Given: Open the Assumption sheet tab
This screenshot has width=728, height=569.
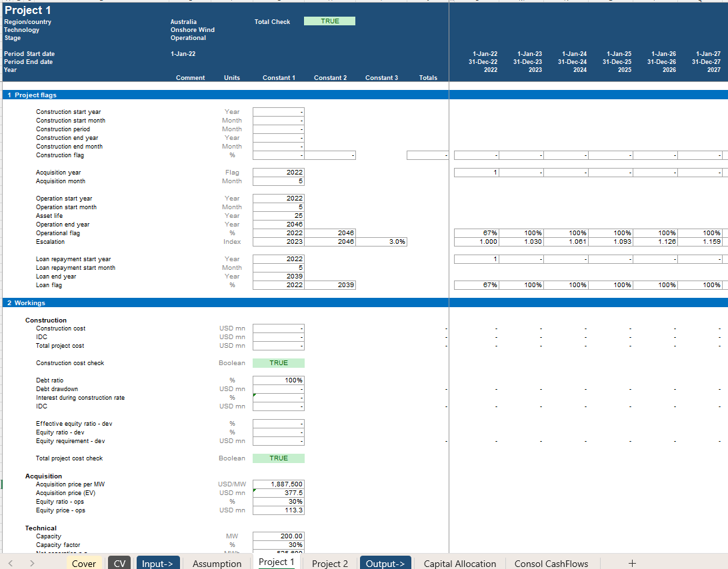Looking at the screenshot, I should 217,564.
